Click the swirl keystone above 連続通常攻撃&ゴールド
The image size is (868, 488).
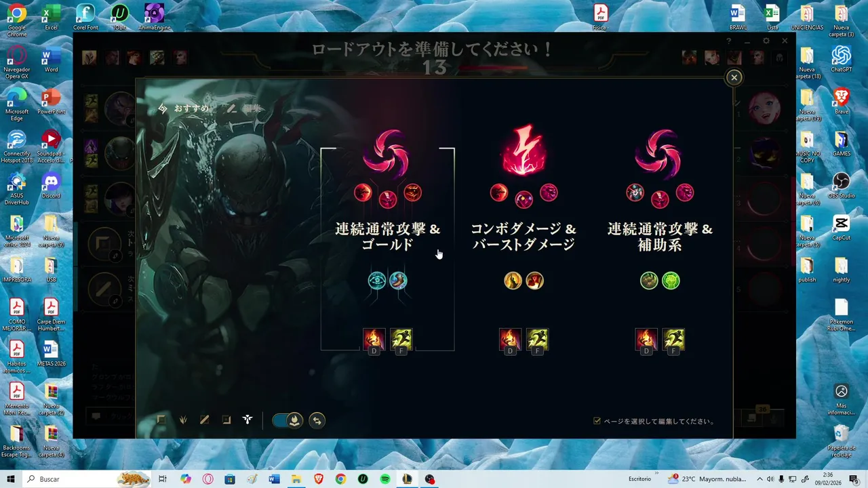387,155
